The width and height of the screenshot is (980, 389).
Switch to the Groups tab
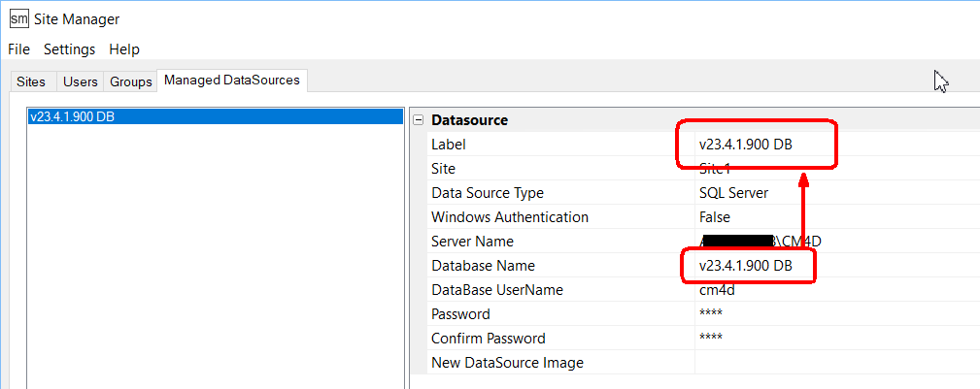pos(130,82)
